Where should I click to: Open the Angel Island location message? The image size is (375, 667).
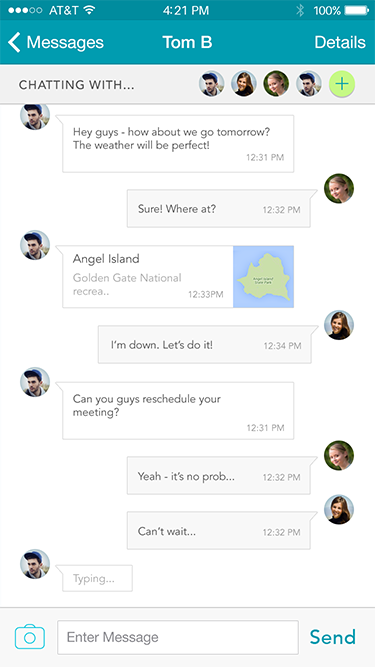point(178,276)
